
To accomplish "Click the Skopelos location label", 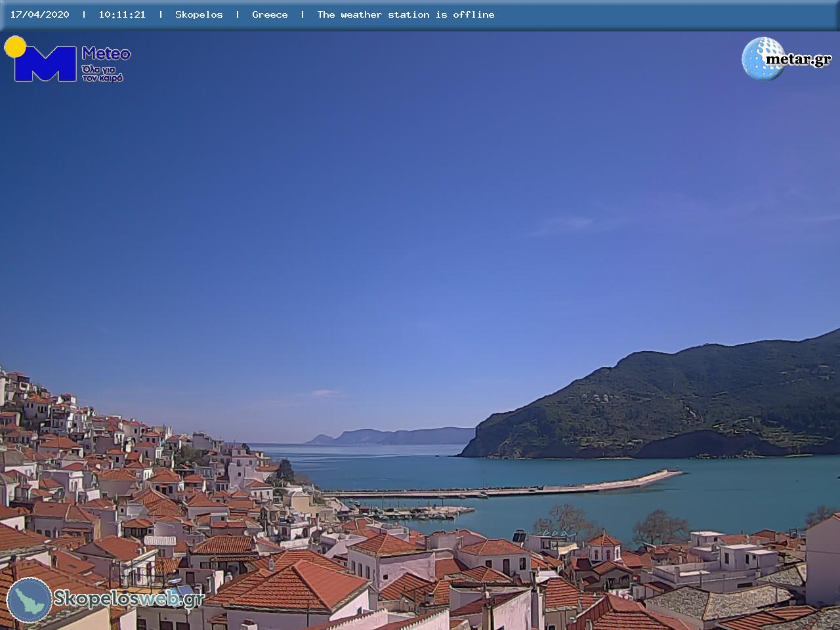I will point(199,14).
